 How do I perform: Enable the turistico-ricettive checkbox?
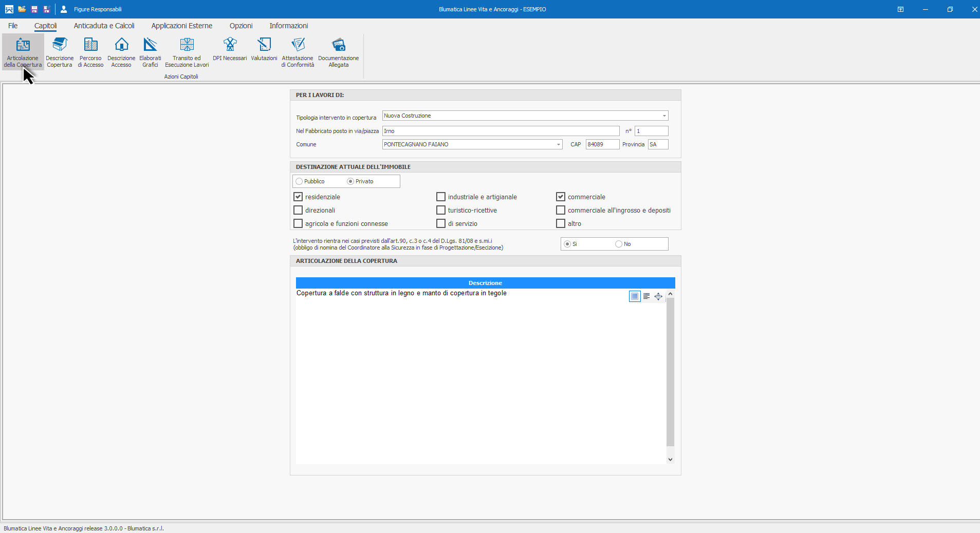(x=441, y=210)
